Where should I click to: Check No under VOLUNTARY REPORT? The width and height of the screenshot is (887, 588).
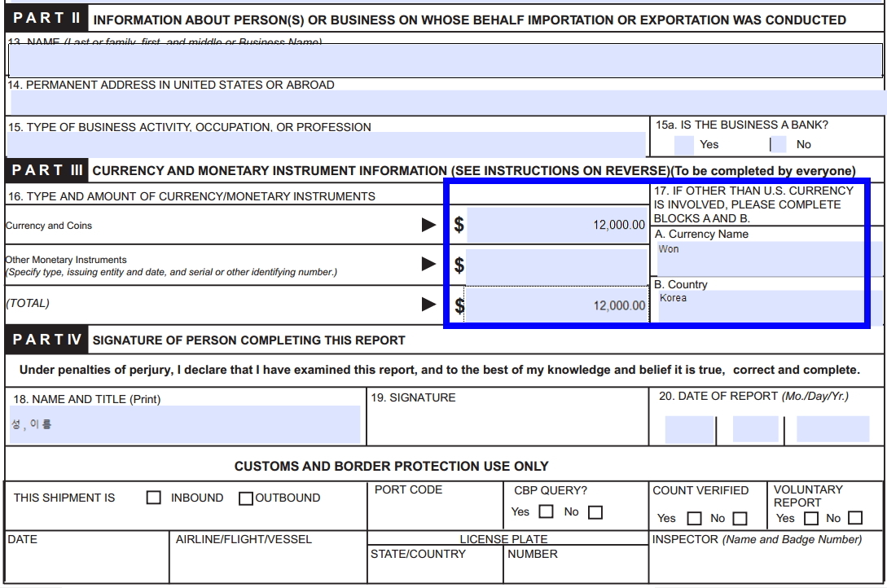856,518
